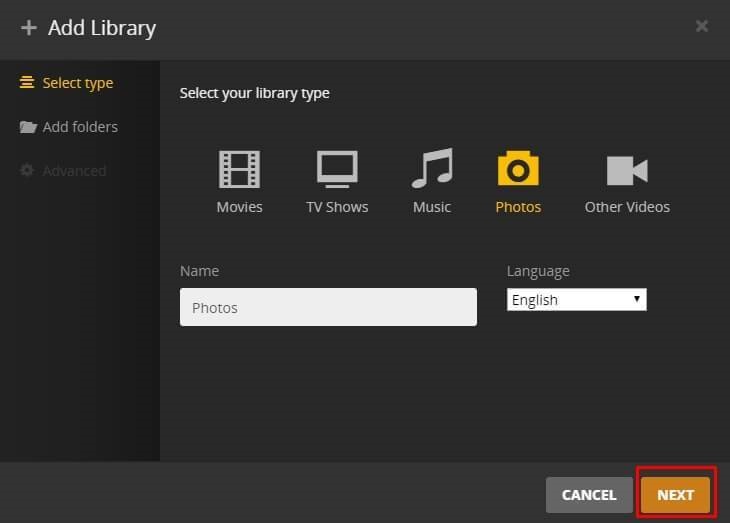Open the Advanced step label in sidebar
This screenshot has width=730, height=523.
click(x=74, y=171)
